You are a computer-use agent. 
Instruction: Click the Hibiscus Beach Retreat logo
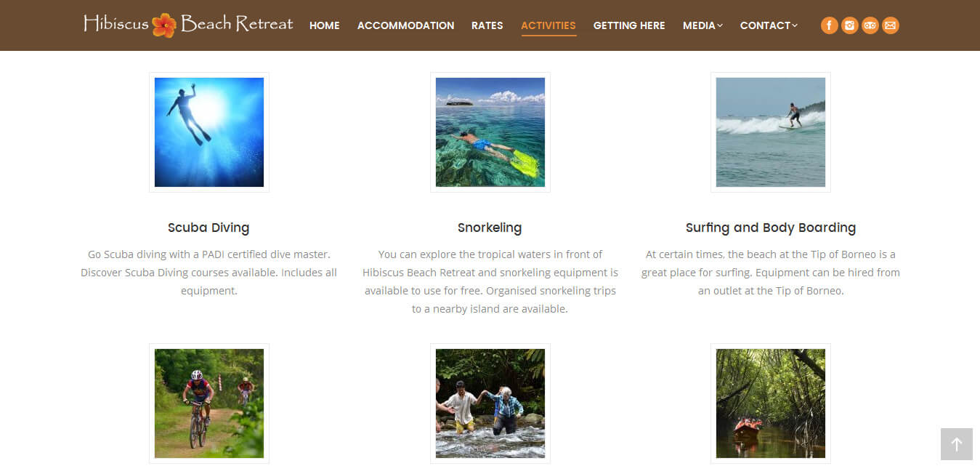(x=188, y=25)
